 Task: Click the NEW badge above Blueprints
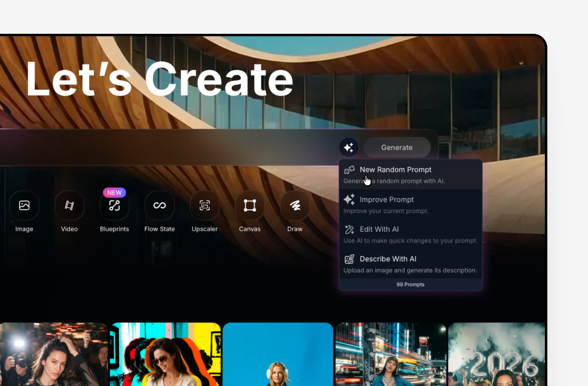pos(114,193)
